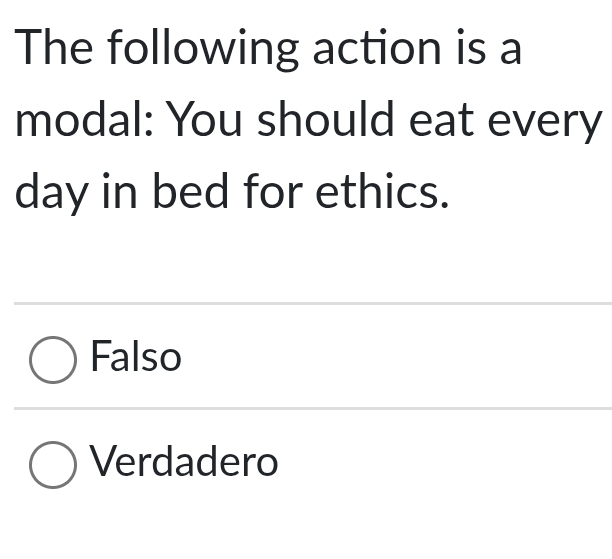Click the divider between Falso and Verdadero
The image size is (612, 559).
click(x=312, y=408)
